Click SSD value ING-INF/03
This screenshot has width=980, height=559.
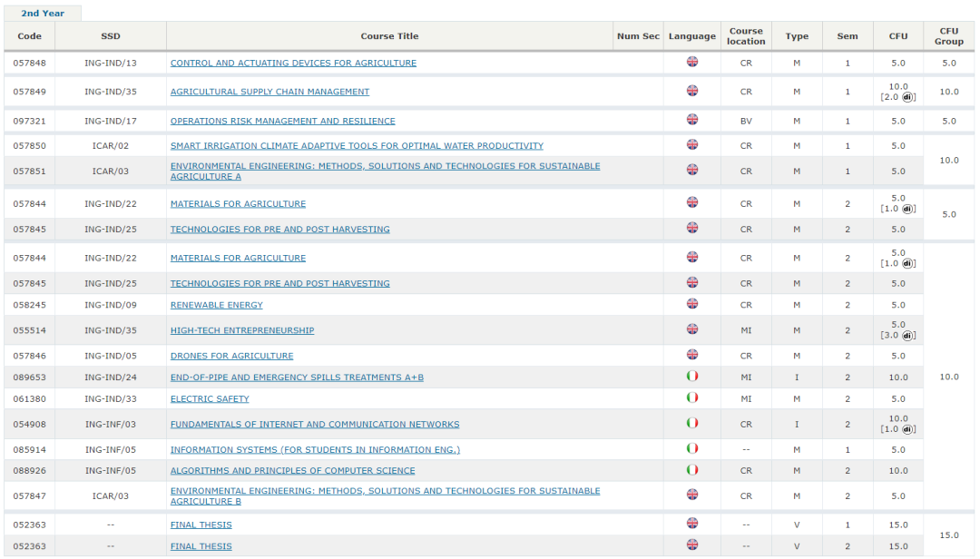[111, 425]
